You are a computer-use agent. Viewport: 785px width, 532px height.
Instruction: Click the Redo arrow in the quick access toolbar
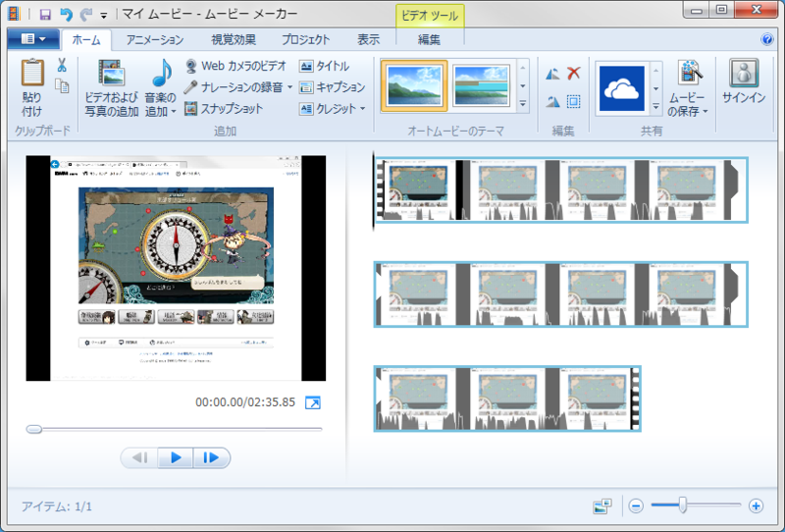pyautogui.click(x=86, y=14)
